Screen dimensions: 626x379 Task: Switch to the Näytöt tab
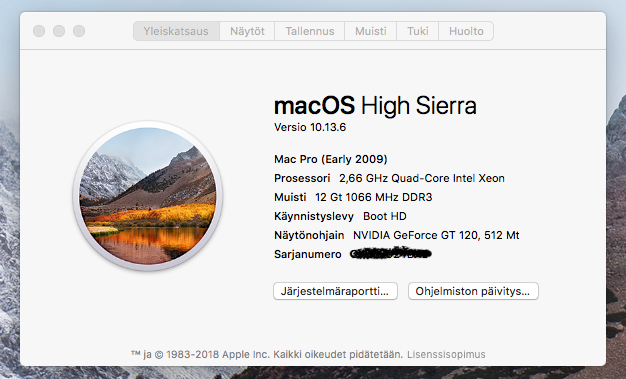pos(247,31)
